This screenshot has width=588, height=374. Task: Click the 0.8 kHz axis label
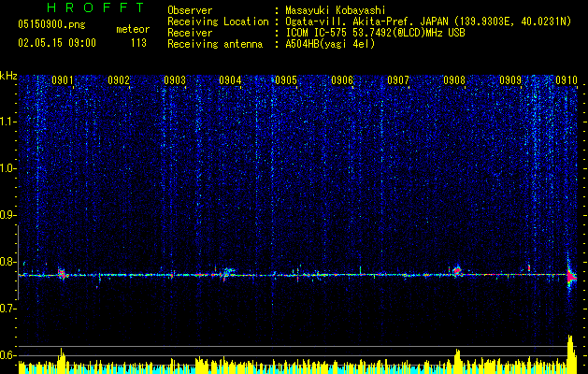(x=7, y=262)
